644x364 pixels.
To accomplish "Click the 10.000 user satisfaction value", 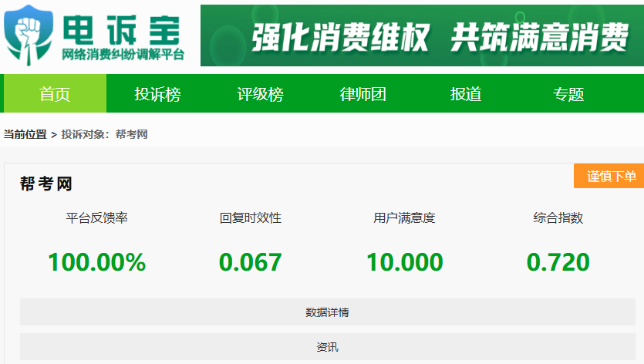I will [x=405, y=262].
